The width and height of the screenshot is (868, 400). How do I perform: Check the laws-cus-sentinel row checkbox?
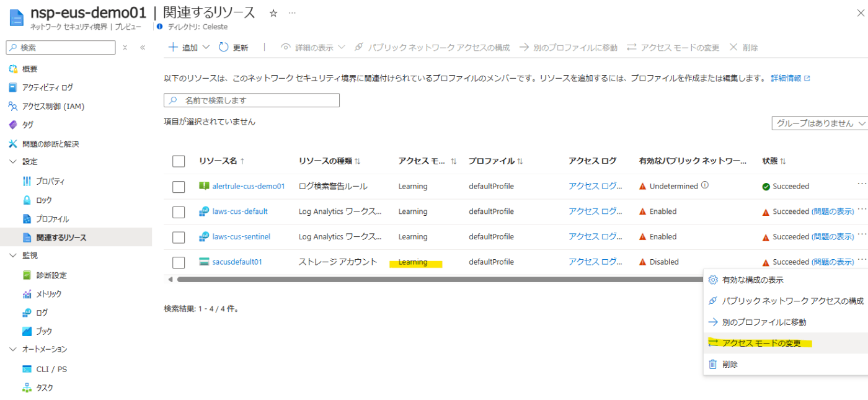pyautogui.click(x=179, y=237)
